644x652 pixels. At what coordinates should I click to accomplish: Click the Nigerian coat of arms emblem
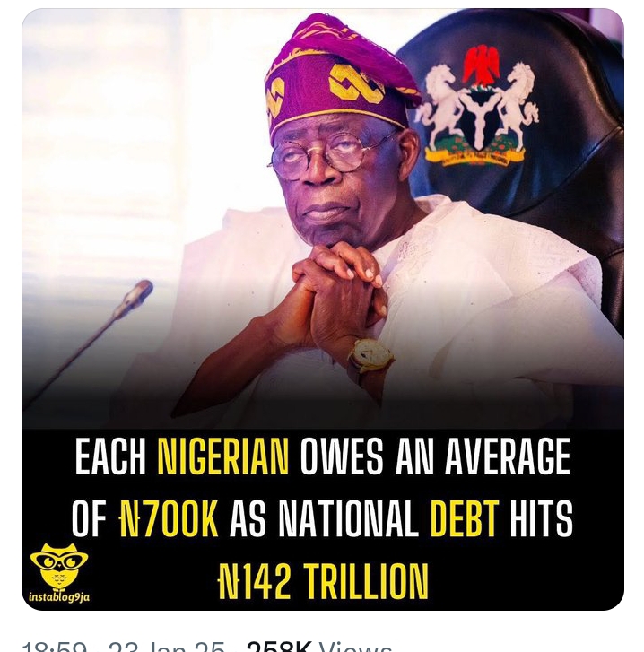[476, 107]
